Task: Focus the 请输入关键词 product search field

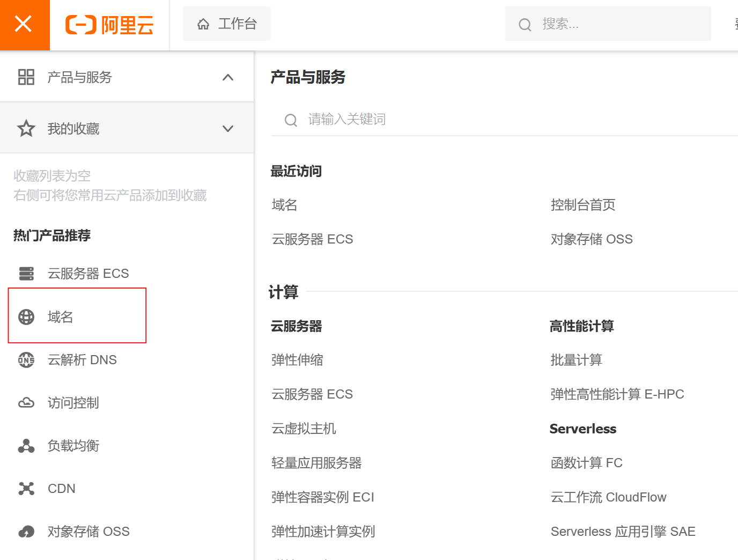Action: (x=483, y=120)
